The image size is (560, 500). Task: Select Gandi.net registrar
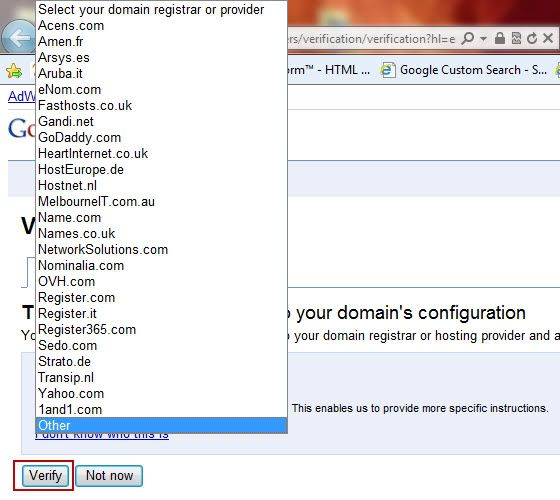(161, 122)
